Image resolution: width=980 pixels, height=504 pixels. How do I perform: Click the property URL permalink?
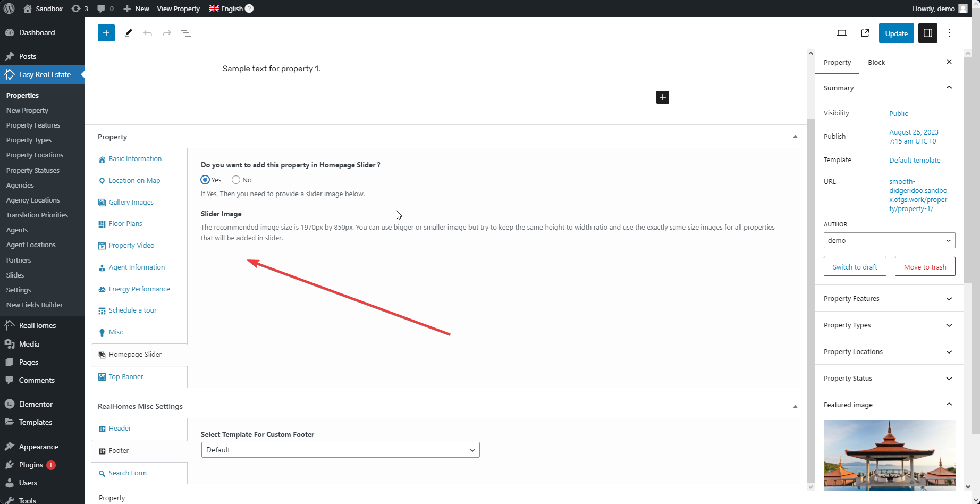point(918,195)
